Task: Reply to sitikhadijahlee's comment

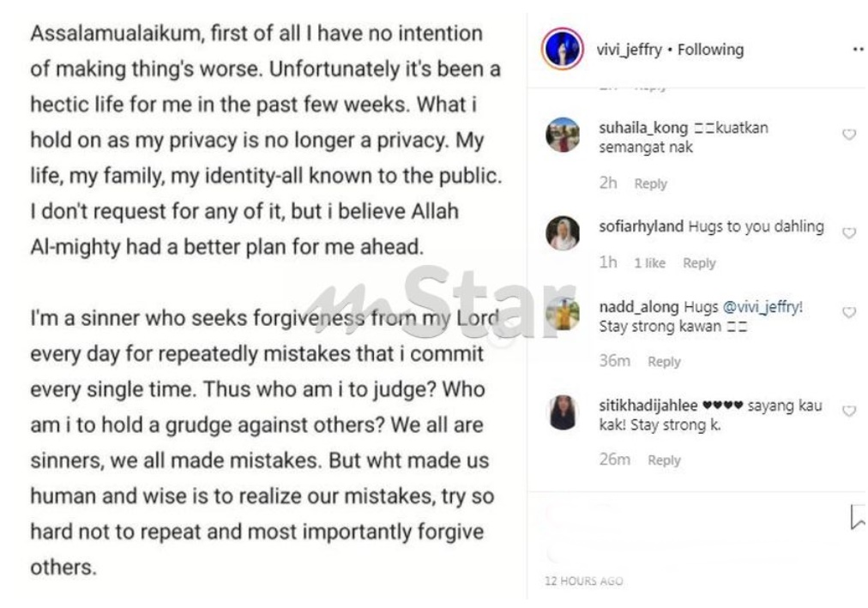Action: point(664,461)
